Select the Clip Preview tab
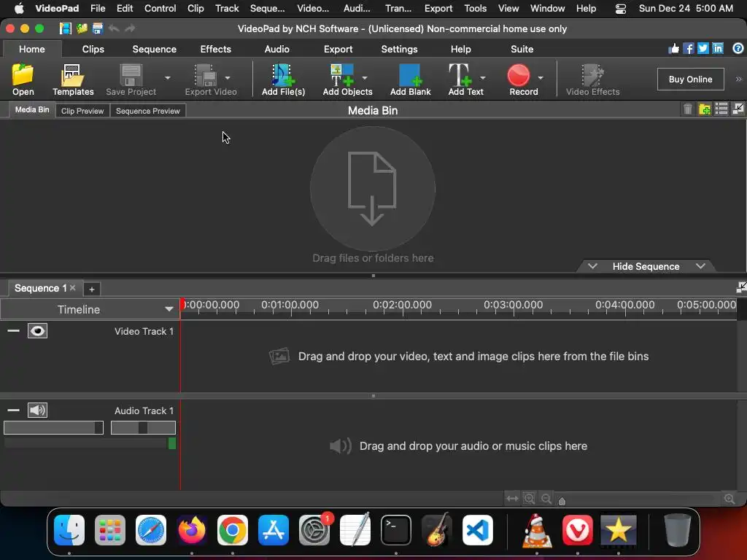Image resolution: width=747 pixels, height=560 pixels. (x=82, y=111)
